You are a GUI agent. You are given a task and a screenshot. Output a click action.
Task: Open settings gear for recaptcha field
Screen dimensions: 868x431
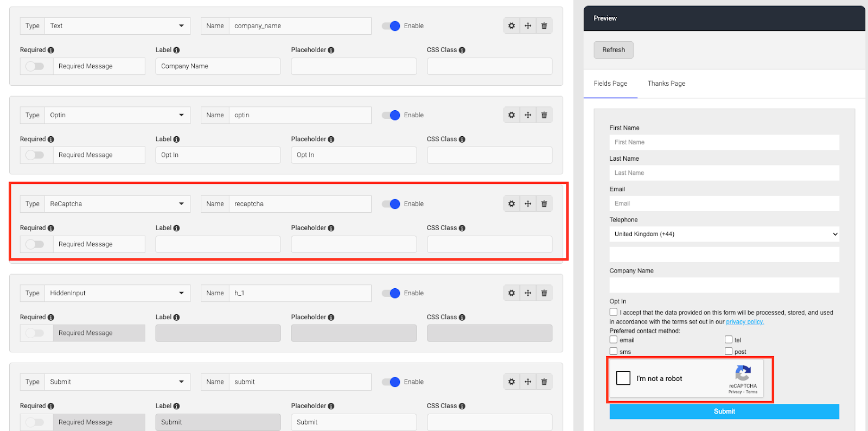512,204
